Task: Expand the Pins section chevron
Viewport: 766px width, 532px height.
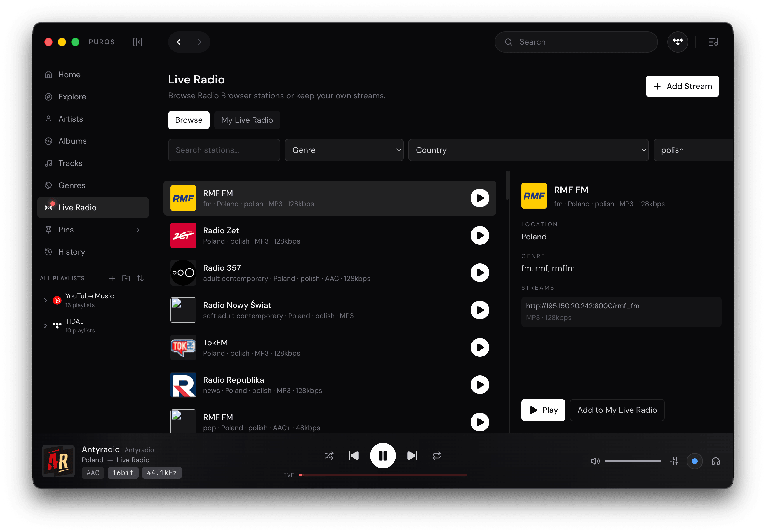Action: [138, 230]
